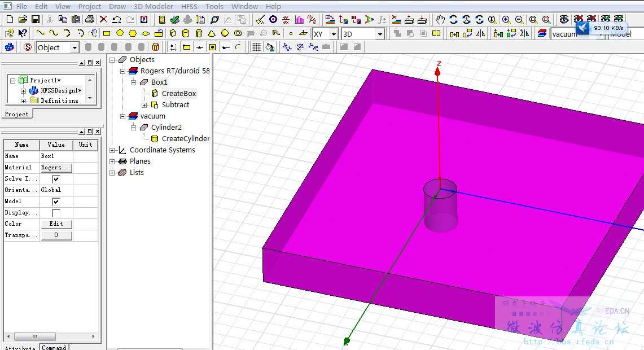The image size is (644, 350).
Task: Click the Validate green checkmark icon
Action: click(174, 19)
